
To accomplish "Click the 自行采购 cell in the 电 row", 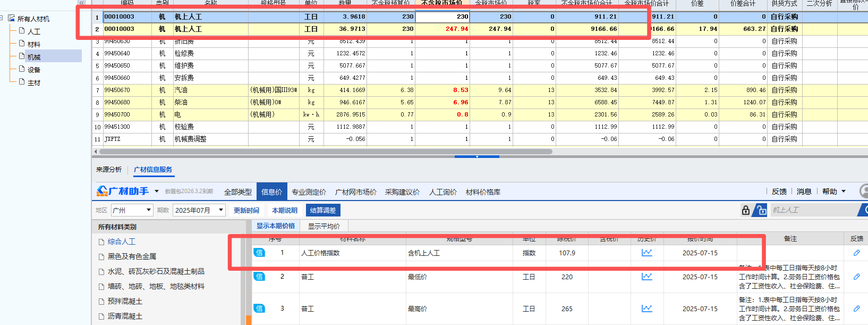I will (784, 114).
